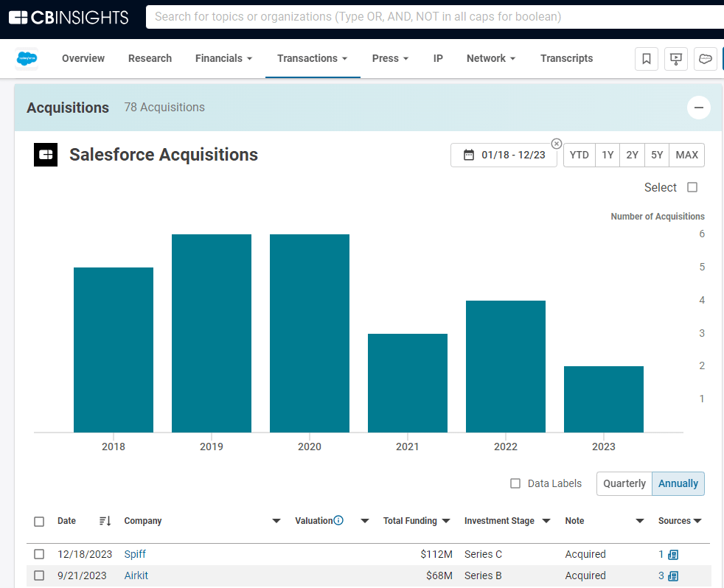Tick the Select checkbox above the chart
This screenshot has width=724, height=588.
692,187
